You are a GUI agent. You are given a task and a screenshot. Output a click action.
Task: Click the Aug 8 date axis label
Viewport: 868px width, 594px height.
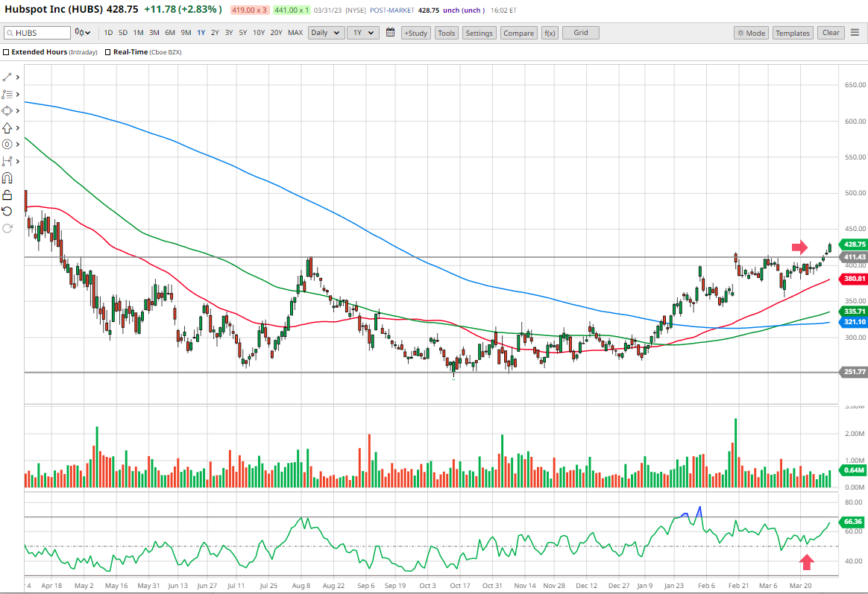pyautogui.click(x=301, y=585)
